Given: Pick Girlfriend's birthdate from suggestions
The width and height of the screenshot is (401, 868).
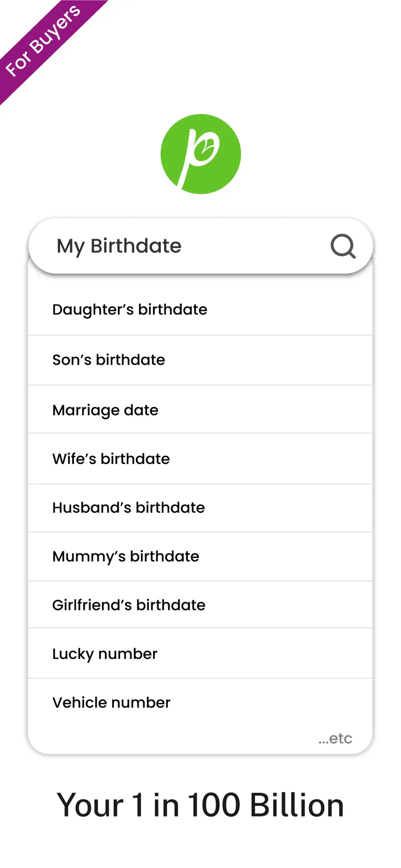Looking at the screenshot, I should click(x=200, y=605).
